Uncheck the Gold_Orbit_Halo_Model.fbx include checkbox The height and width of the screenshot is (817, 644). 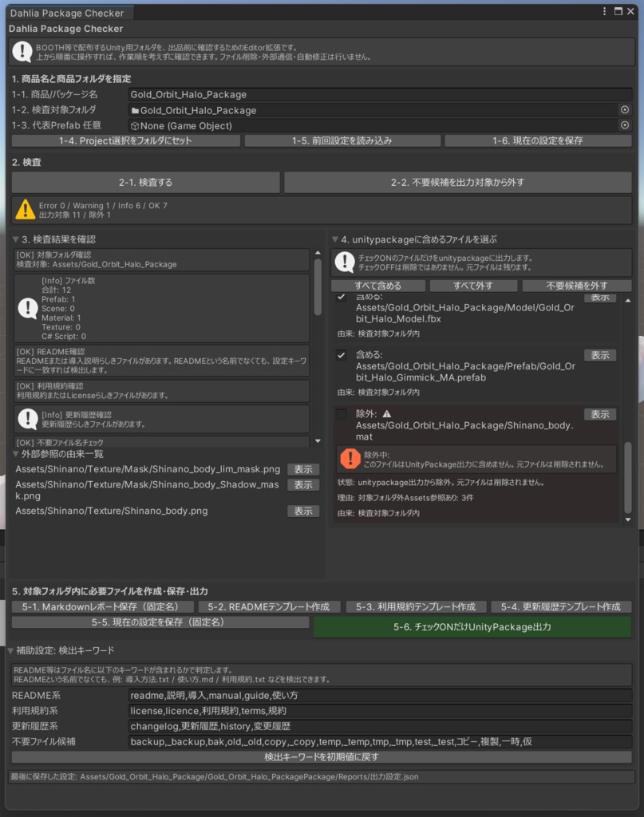(x=342, y=297)
